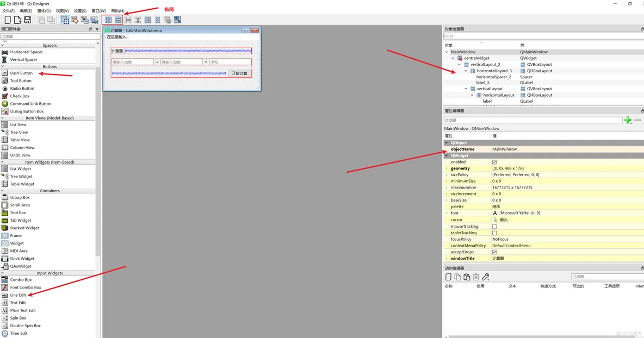Enable the mouseTracking checkbox
This screenshot has width=644, height=338.
(494, 227)
